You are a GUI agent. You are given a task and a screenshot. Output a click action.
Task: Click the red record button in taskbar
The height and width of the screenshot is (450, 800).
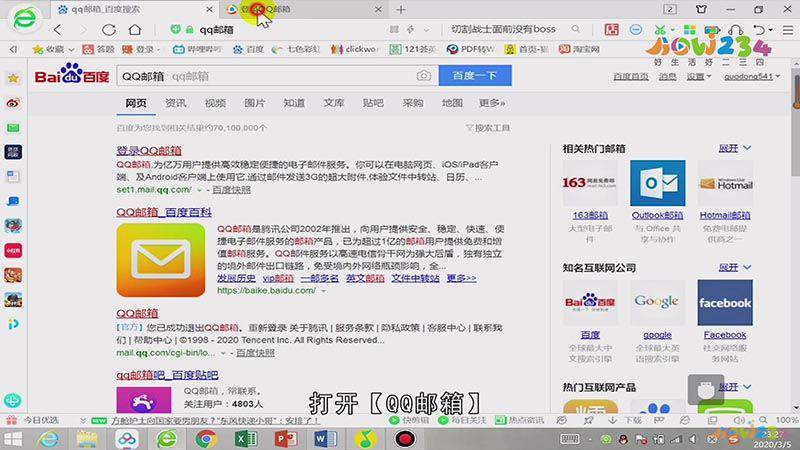coord(405,439)
